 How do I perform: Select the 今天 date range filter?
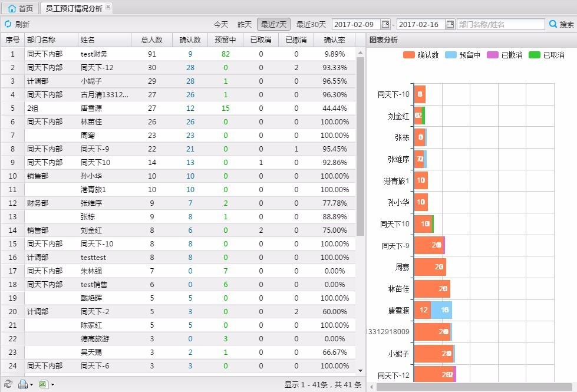[220, 24]
